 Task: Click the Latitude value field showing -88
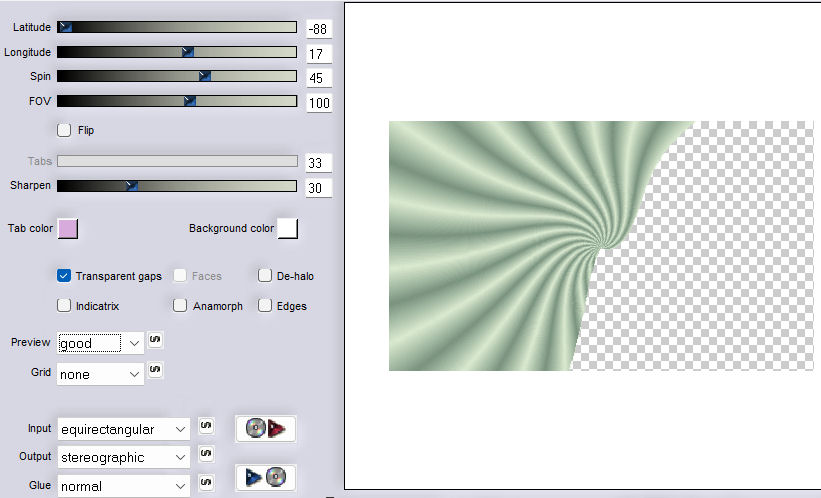pyautogui.click(x=319, y=29)
